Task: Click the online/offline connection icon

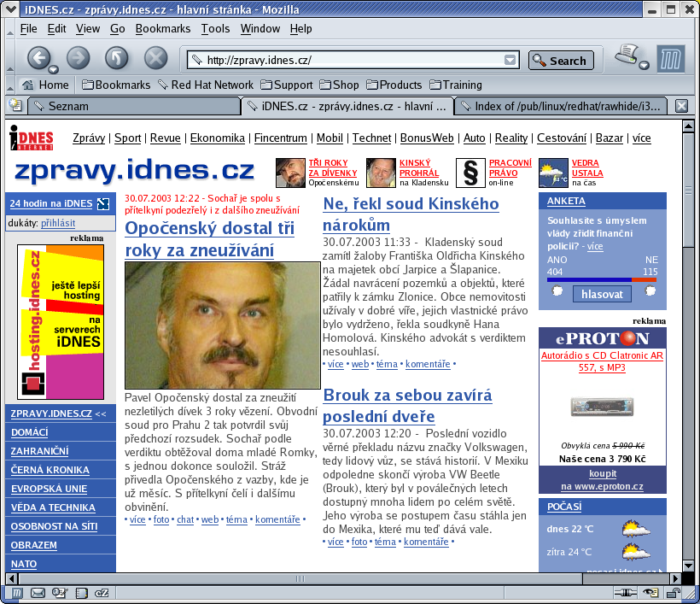Action: pyautogui.click(x=626, y=593)
